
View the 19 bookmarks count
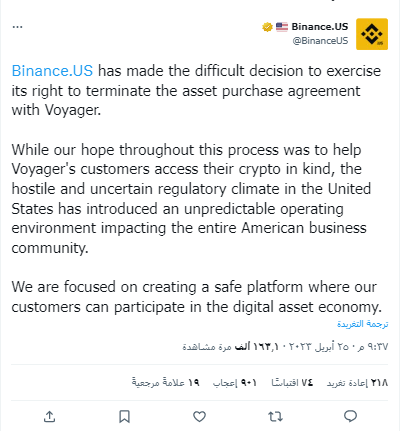coord(165,383)
